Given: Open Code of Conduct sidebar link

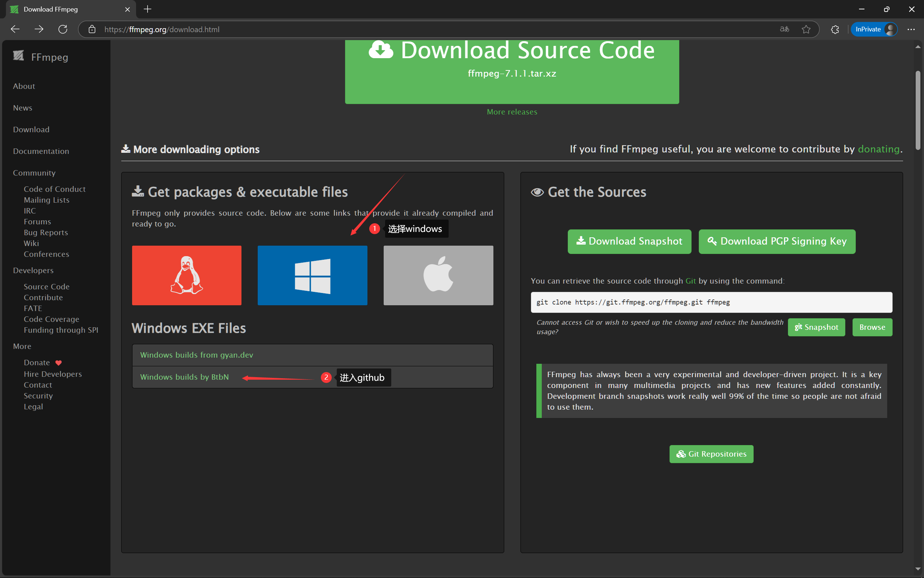Looking at the screenshot, I should (55, 189).
